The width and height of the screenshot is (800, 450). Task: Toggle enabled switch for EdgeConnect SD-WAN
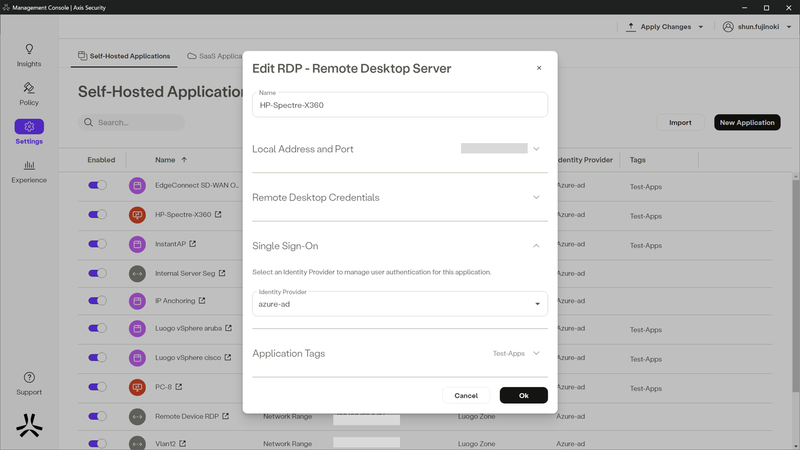pyautogui.click(x=97, y=185)
